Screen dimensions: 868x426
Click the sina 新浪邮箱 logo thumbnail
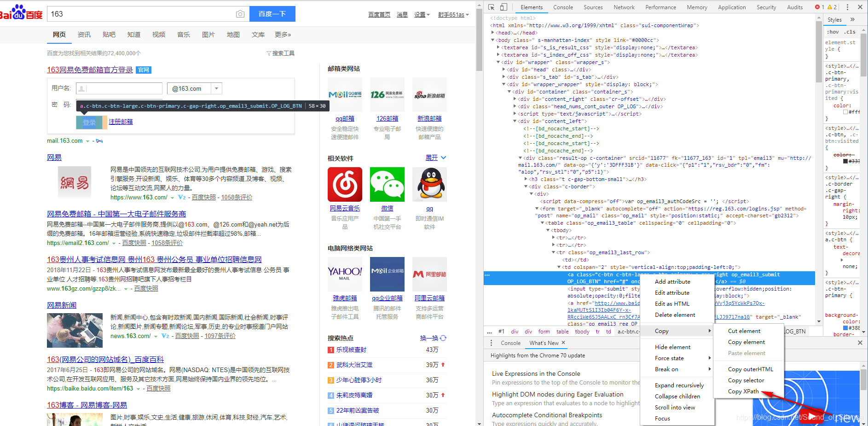[429, 94]
